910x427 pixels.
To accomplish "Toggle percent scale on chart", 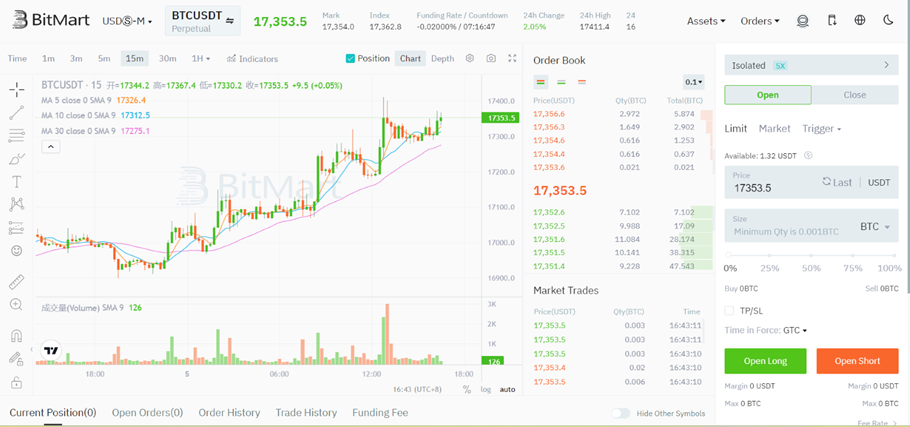I will click(467, 389).
